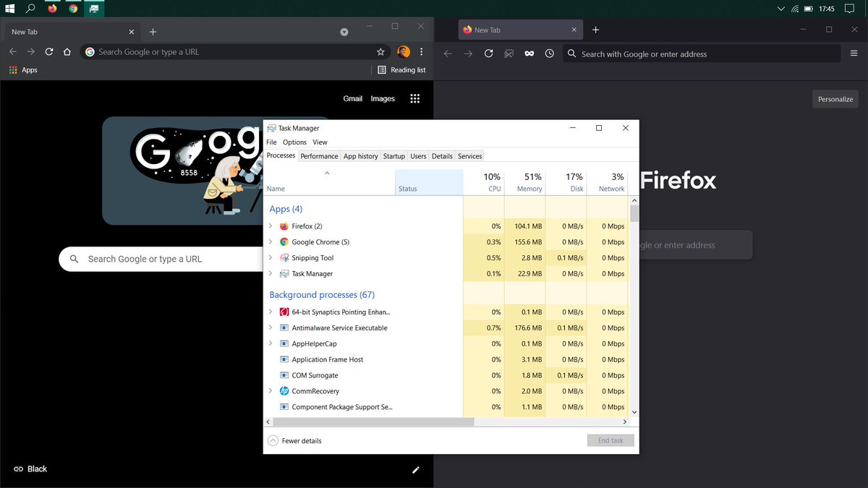
Task: Open Firefox history clock icon
Action: [550, 53]
